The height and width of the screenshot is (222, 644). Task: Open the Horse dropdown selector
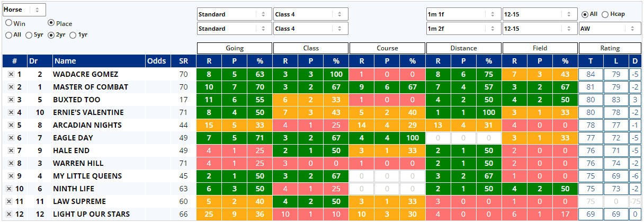pos(24,10)
